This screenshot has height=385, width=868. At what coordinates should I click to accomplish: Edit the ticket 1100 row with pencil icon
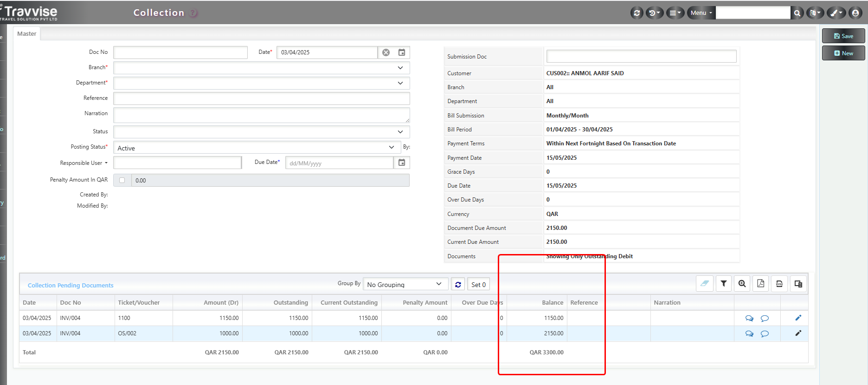point(798,318)
